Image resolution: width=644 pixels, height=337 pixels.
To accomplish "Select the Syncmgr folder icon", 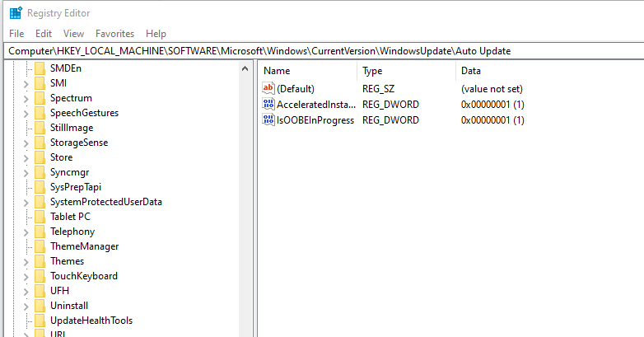I will click(x=40, y=172).
